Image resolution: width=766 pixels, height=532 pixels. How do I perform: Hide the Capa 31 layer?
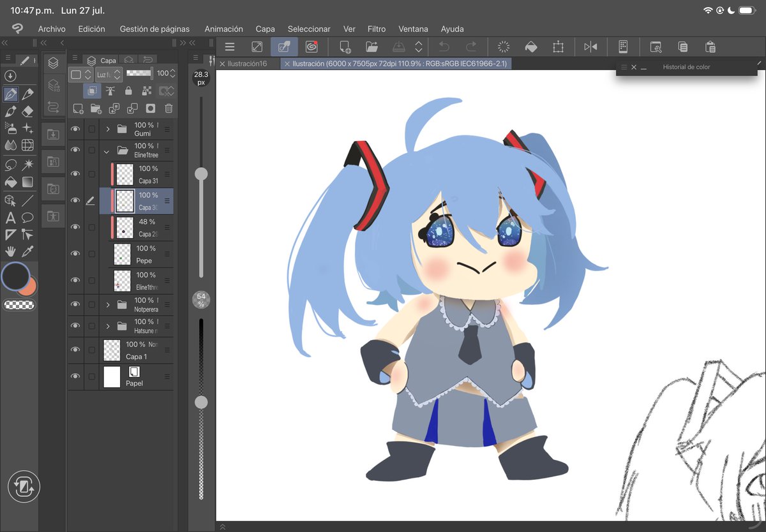(76, 174)
